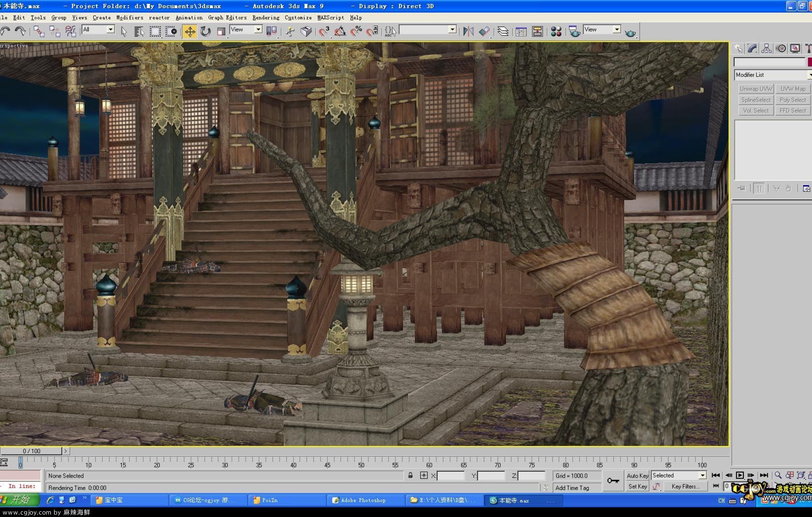
Task: Click the SplineSelect button
Action: tap(756, 100)
